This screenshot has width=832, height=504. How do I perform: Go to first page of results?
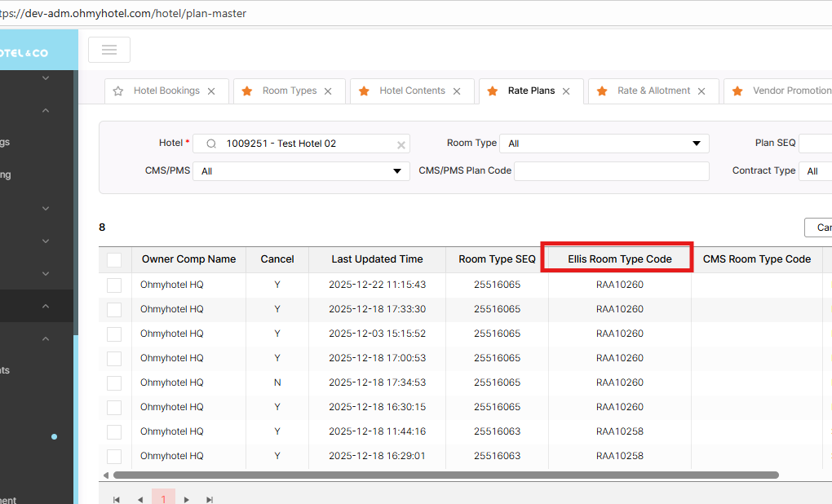tap(117, 499)
